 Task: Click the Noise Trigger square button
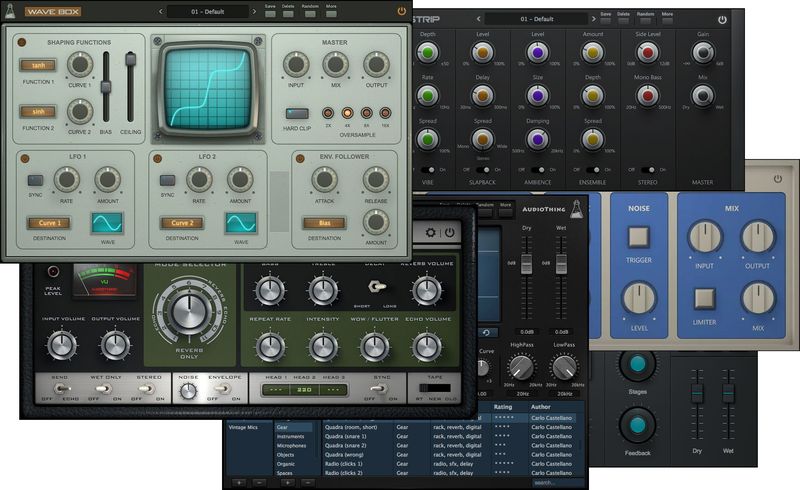click(637, 236)
